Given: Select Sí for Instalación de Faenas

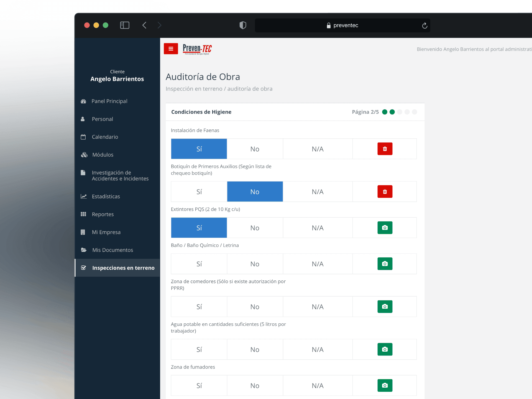Looking at the screenshot, I should [199, 149].
